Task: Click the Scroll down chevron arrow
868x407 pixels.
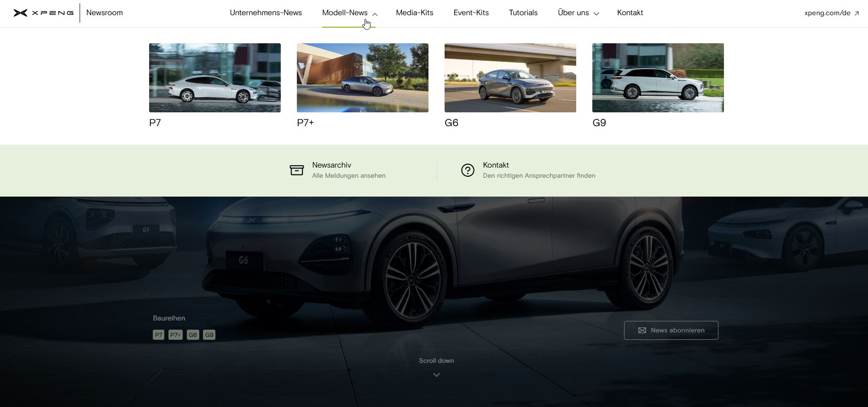Action: 436,375
